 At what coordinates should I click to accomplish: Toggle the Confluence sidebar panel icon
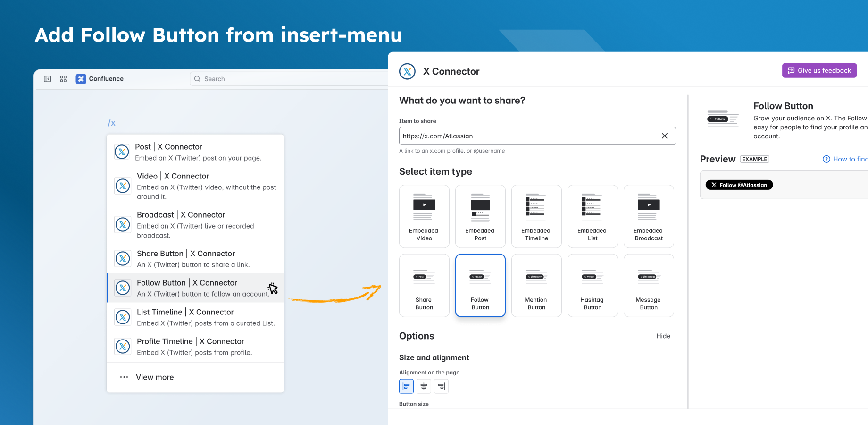[47, 79]
